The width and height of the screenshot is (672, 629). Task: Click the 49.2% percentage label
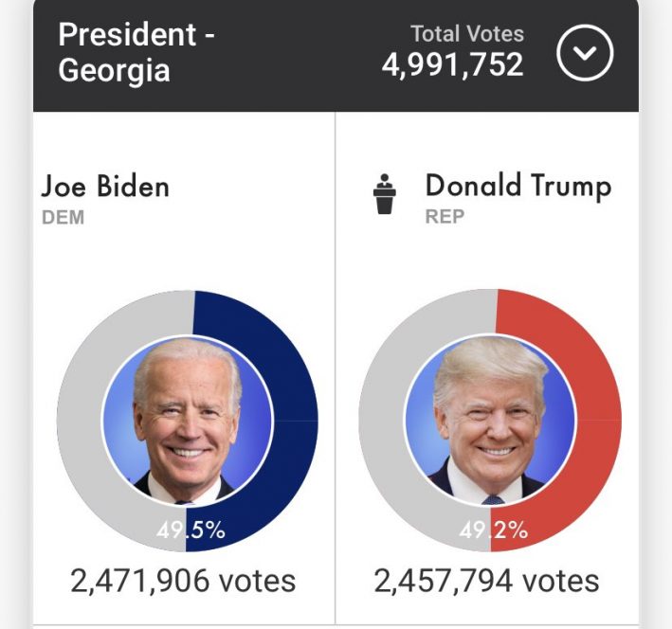pos(494,530)
